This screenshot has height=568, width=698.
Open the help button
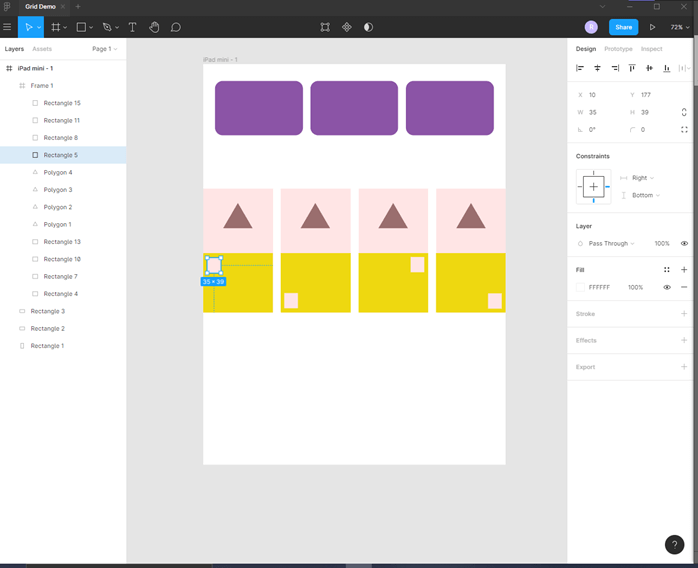(674, 544)
